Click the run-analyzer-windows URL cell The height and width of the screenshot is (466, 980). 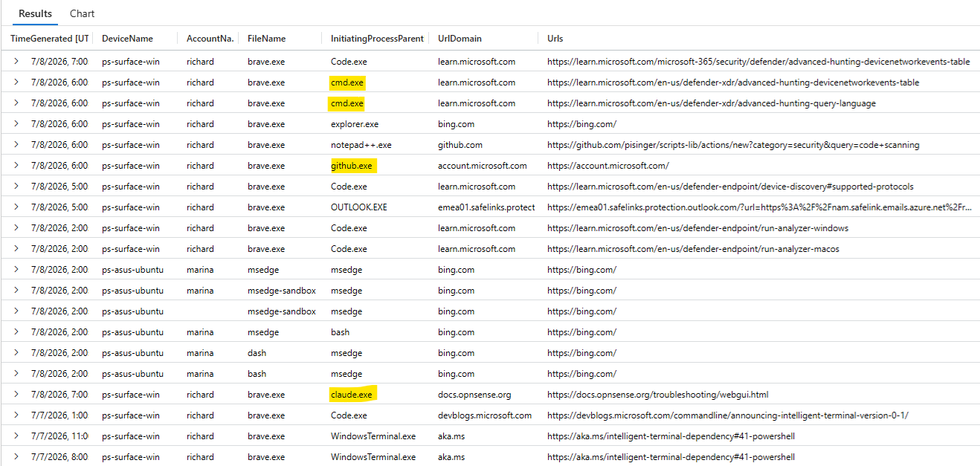point(697,228)
